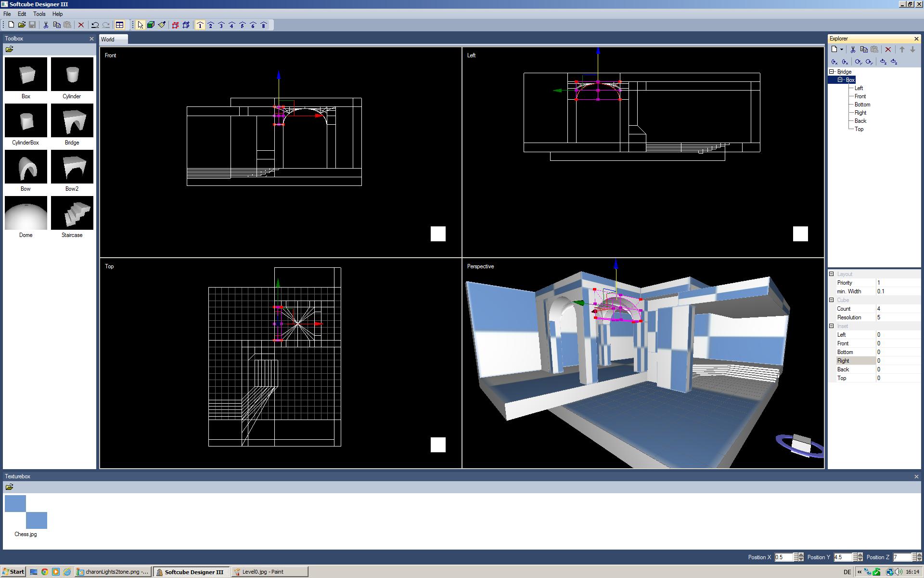Open folder icon in Toolbox panel
The width and height of the screenshot is (924, 578).
point(9,50)
